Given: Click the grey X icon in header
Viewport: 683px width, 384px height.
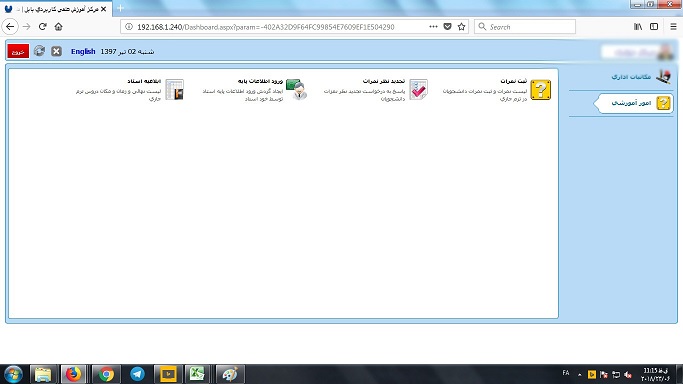Looking at the screenshot, I should [x=56, y=51].
